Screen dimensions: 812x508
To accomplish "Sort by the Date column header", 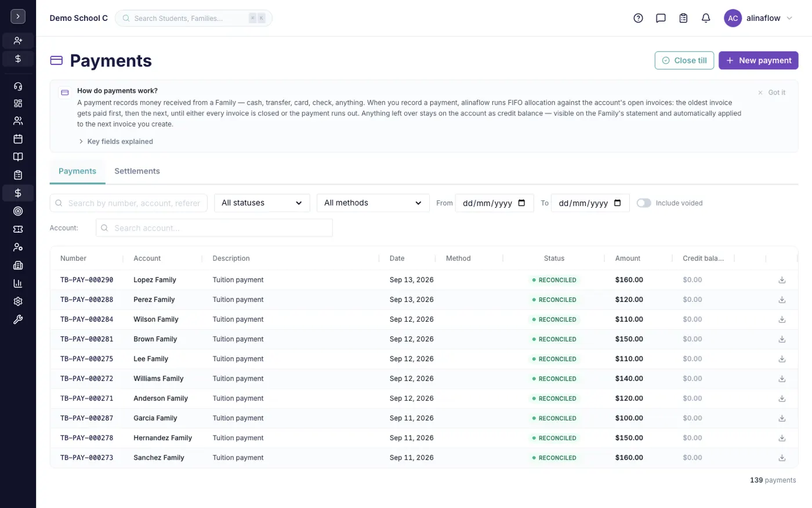I will point(397,258).
